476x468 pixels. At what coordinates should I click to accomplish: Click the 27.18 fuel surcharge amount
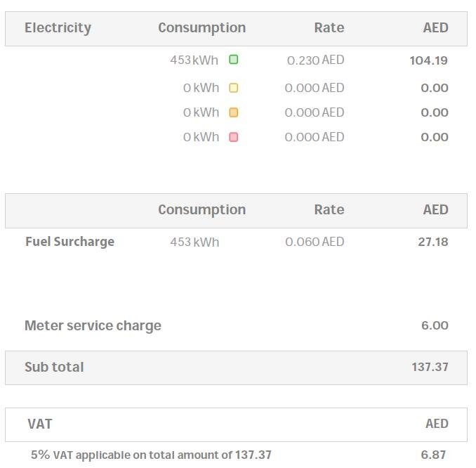click(432, 242)
